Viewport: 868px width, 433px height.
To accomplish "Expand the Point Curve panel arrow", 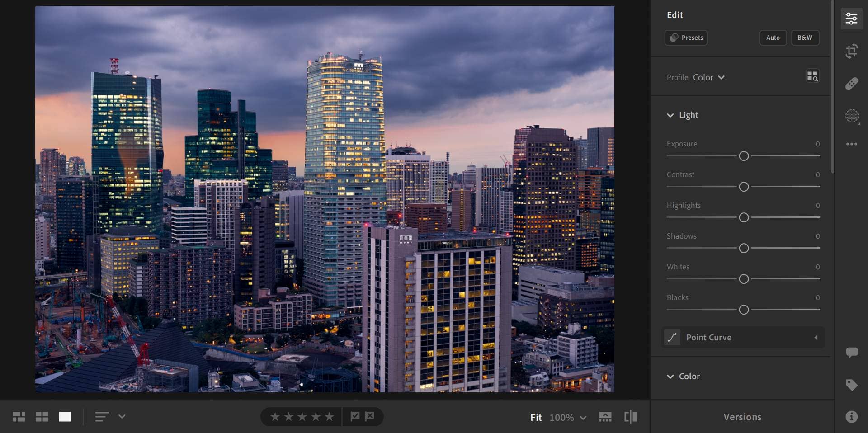I will (x=816, y=337).
